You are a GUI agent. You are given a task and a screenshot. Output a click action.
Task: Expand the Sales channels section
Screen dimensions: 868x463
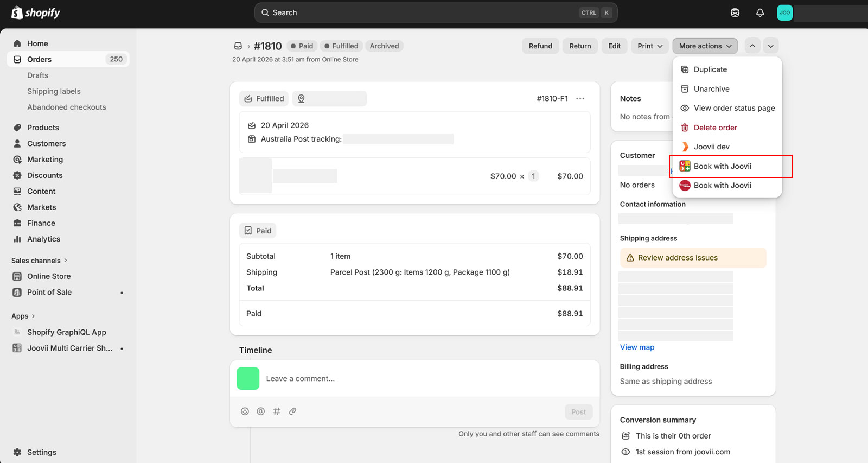pos(39,261)
